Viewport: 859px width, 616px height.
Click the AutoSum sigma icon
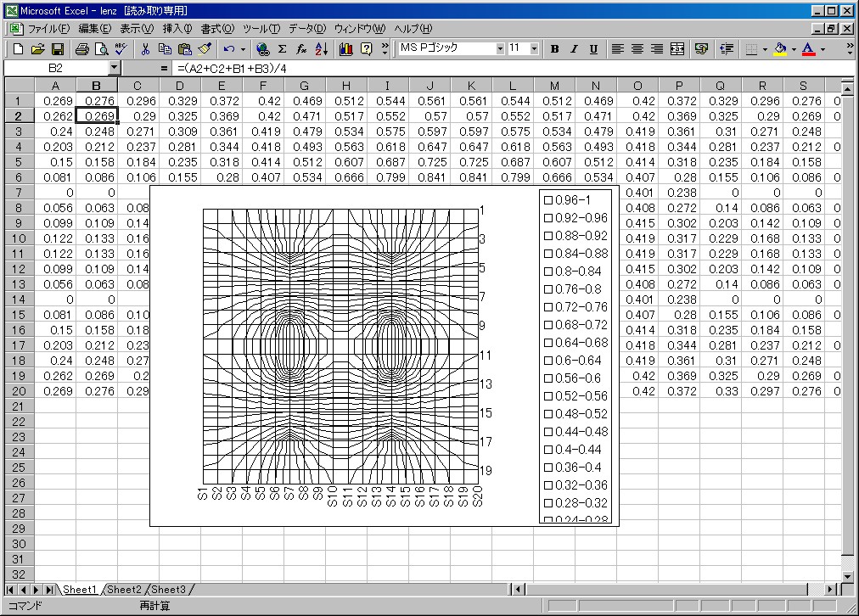coord(282,49)
